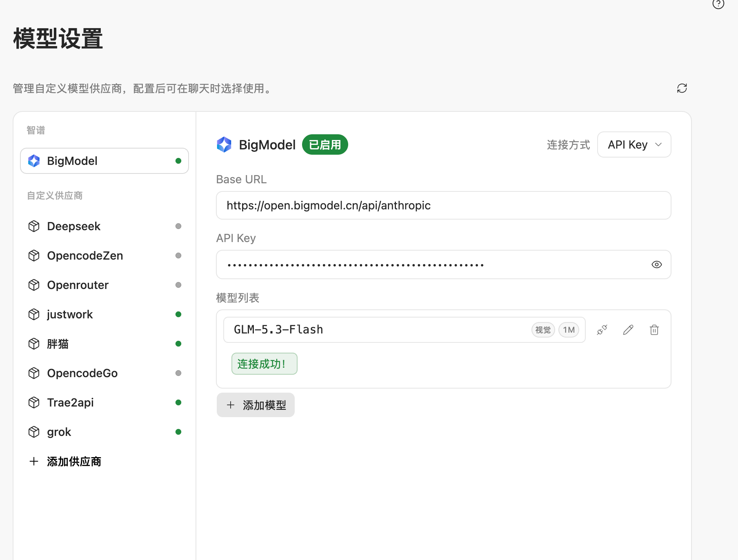Select the OpencodeGo provider

(104, 373)
